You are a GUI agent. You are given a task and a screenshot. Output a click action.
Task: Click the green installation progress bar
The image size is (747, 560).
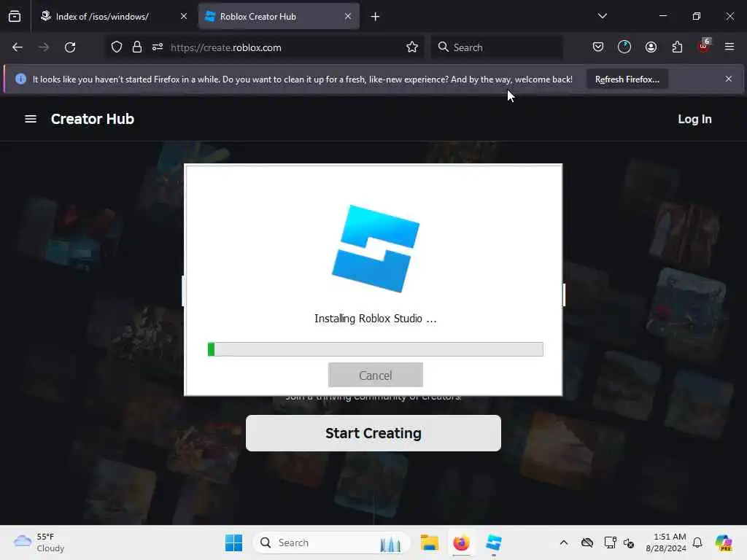[x=376, y=349]
